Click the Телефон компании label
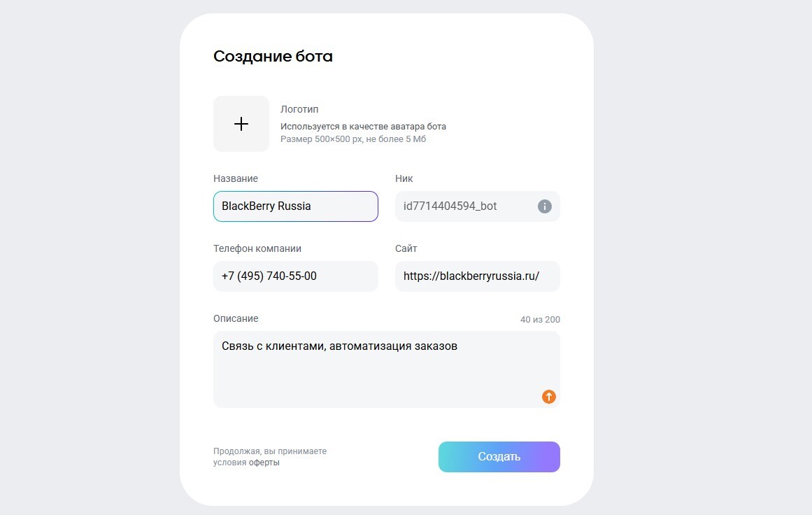Screen dimensions: 812x515 point(257,248)
